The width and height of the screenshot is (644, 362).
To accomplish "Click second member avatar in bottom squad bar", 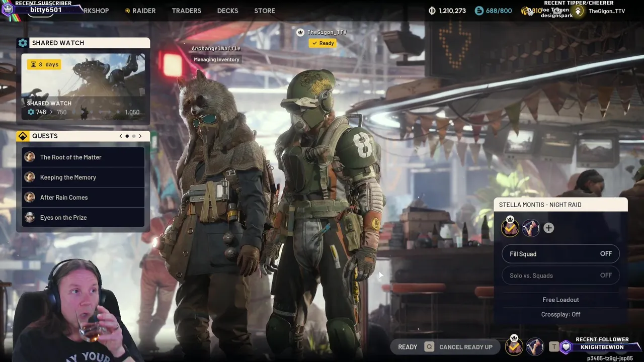I will tap(535, 346).
